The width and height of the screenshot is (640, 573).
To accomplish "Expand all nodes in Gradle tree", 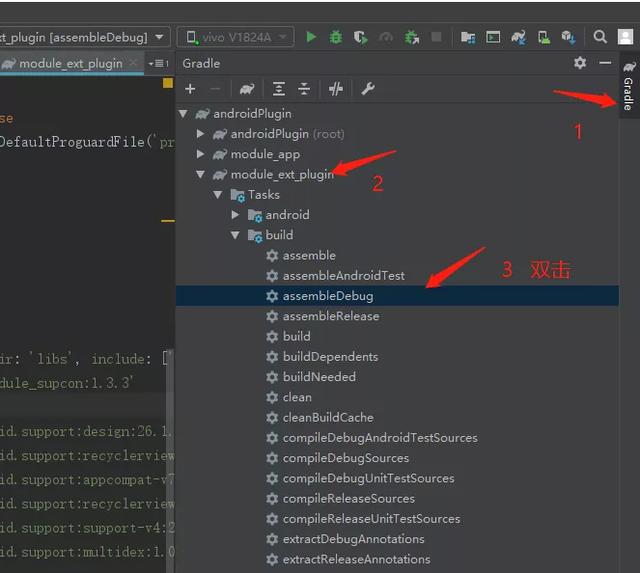I will point(279,89).
